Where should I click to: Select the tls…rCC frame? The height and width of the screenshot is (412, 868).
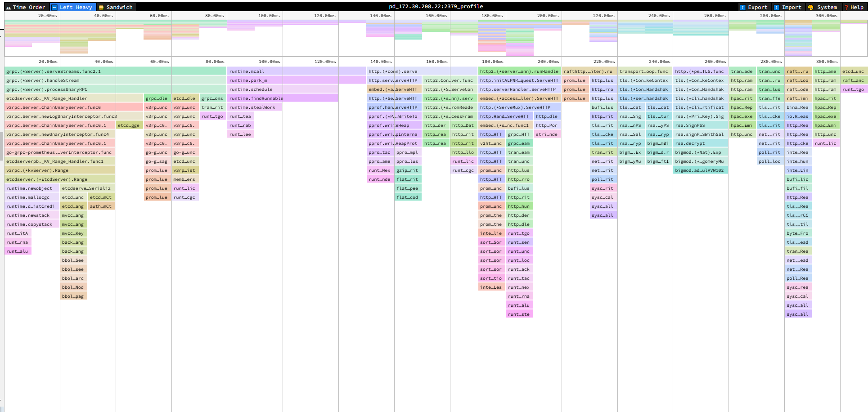click(798, 215)
